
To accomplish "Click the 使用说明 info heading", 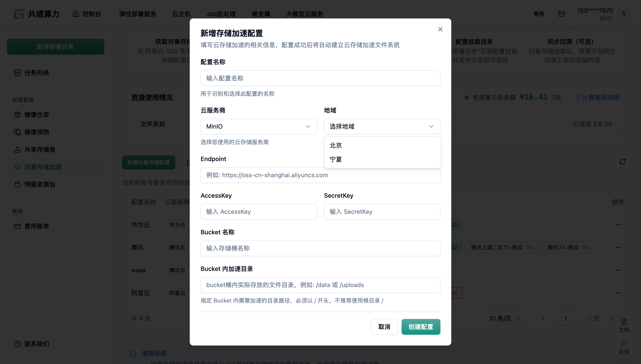I will tap(154, 354).
